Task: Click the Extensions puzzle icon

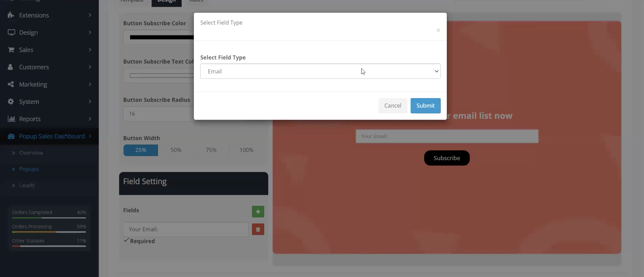Action: [x=11, y=15]
